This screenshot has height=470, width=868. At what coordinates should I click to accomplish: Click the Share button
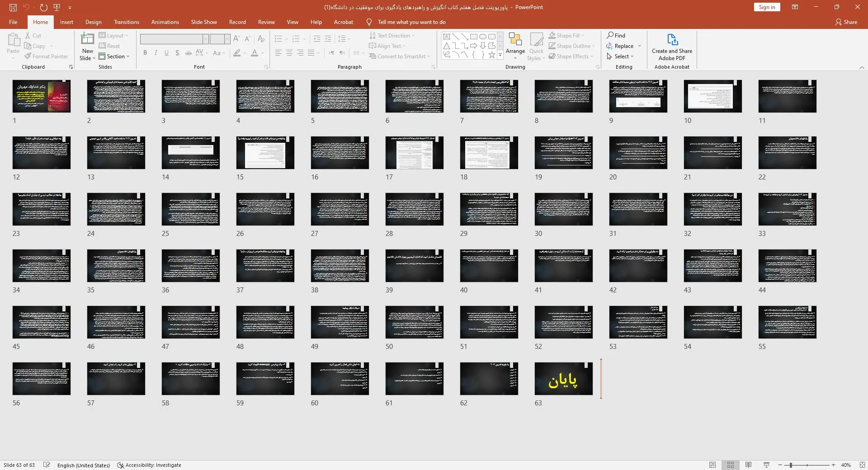(x=846, y=22)
